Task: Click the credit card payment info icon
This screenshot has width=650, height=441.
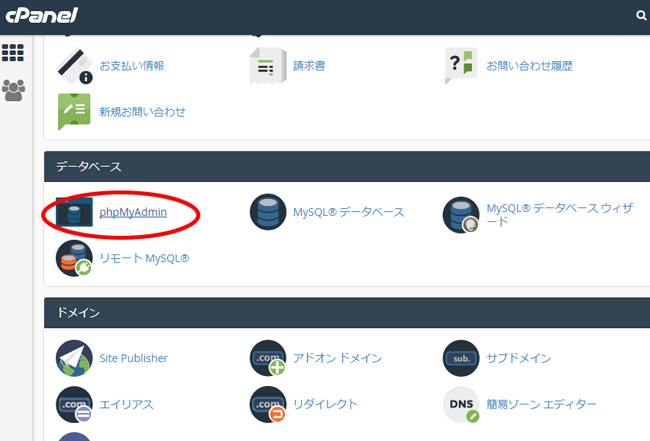Action: tap(75, 66)
